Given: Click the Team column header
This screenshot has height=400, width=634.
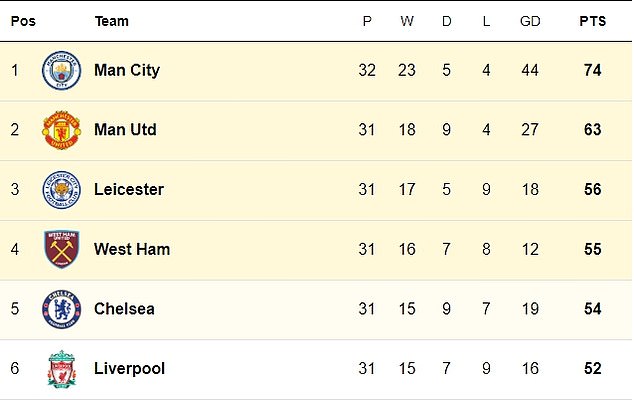Looking at the screenshot, I should click(112, 21).
